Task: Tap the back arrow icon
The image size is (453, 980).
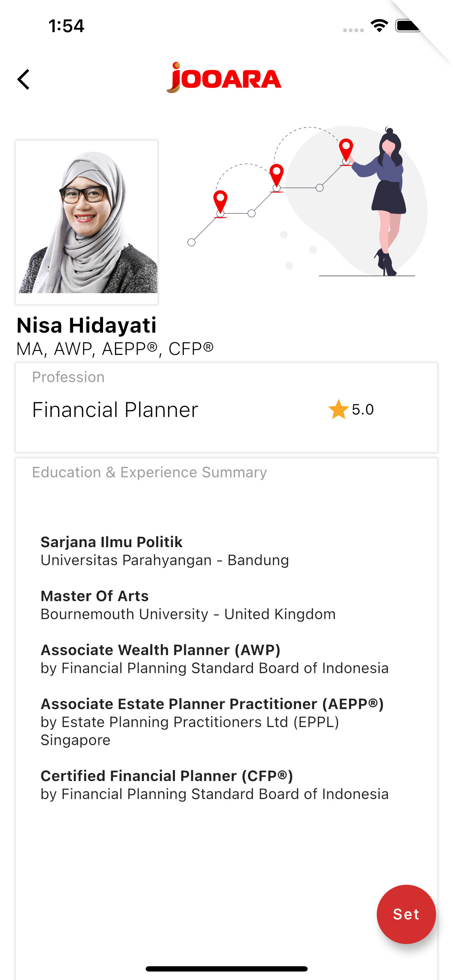Action: [x=24, y=79]
